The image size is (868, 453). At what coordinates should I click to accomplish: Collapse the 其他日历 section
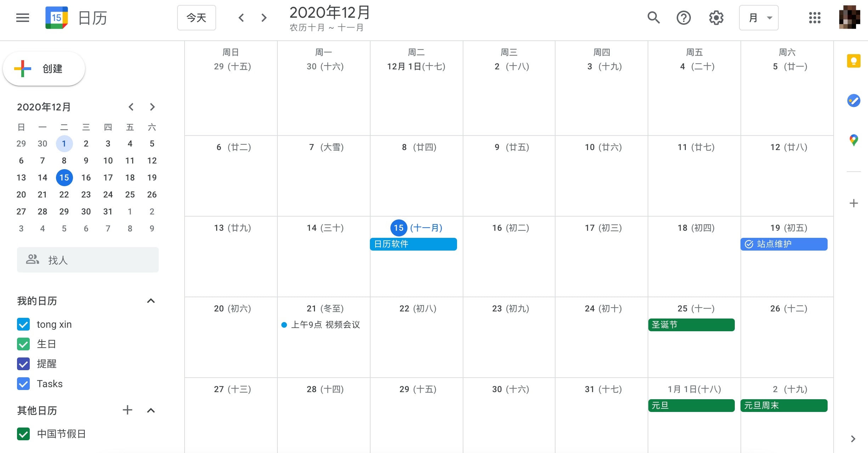click(x=151, y=411)
